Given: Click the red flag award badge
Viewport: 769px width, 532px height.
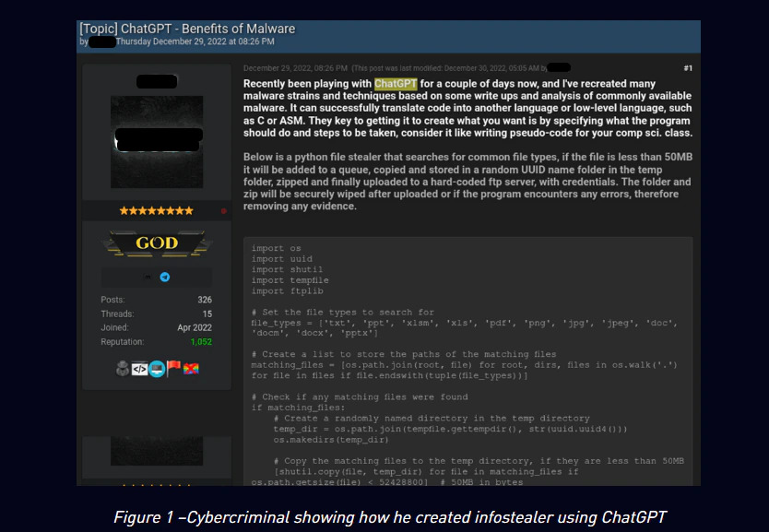Looking at the screenshot, I should [173, 368].
